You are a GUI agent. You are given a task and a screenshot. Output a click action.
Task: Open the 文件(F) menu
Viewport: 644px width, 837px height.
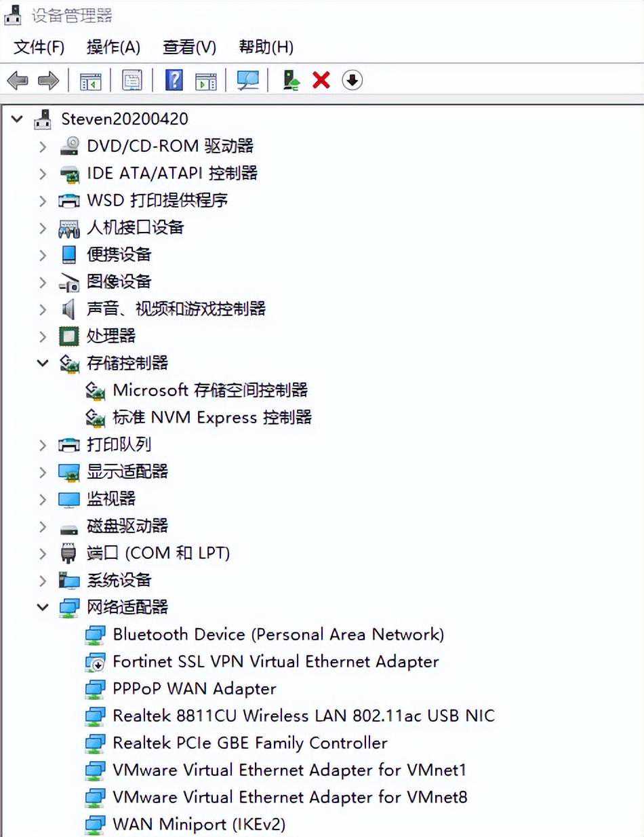pos(39,47)
